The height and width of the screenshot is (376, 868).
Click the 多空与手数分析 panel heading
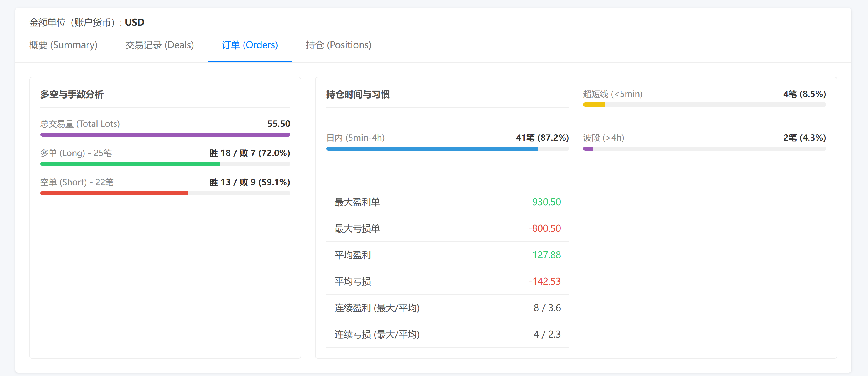pyautogui.click(x=72, y=94)
